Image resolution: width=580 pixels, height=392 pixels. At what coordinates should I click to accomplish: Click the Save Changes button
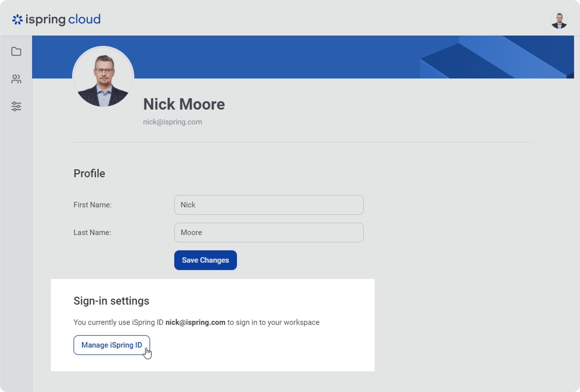[205, 260]
